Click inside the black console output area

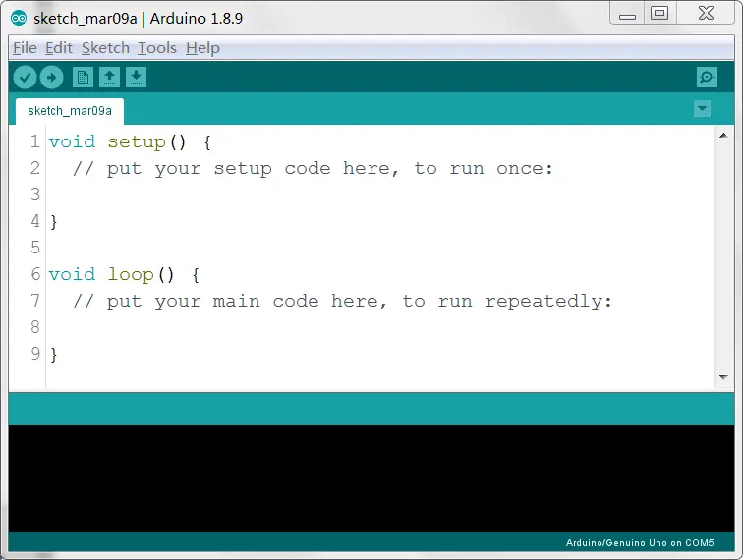coord(371,478)
